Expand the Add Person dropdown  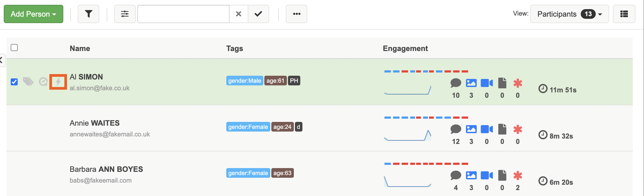pyautogui.click(x=34, y=14)
